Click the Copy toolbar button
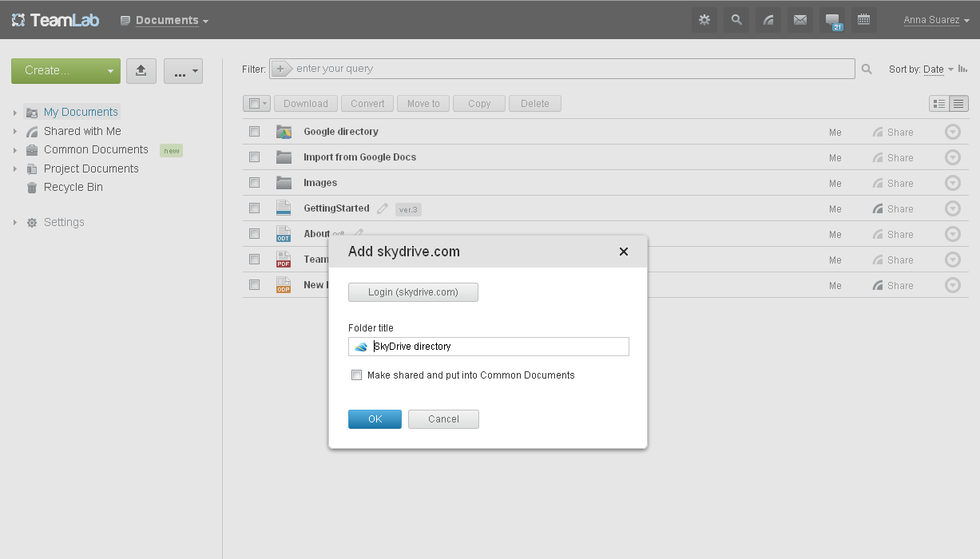 479,104
